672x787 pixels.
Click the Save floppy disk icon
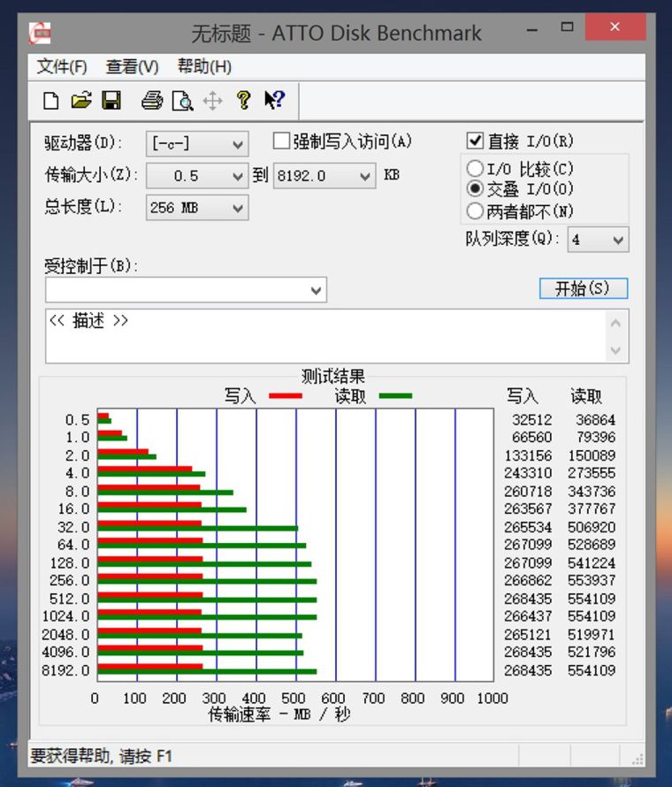111,101
